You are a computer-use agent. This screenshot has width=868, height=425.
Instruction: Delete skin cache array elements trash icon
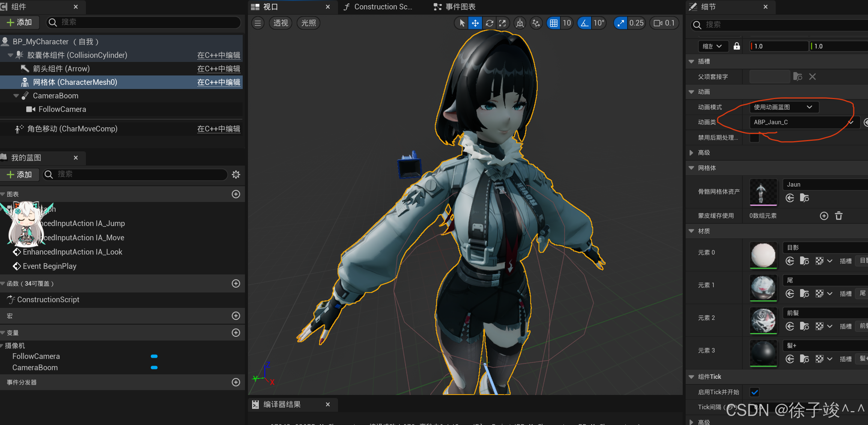click(x=839, y=216)
